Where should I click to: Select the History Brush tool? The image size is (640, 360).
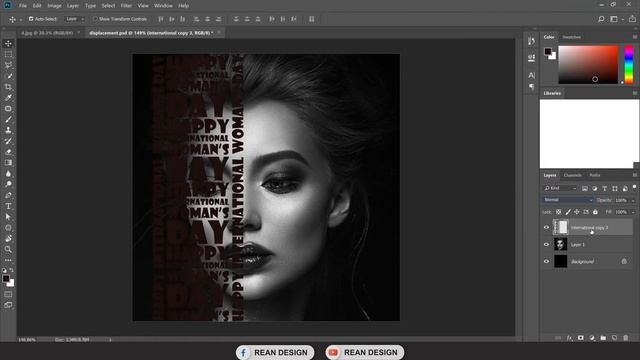(x=8, y=141)
